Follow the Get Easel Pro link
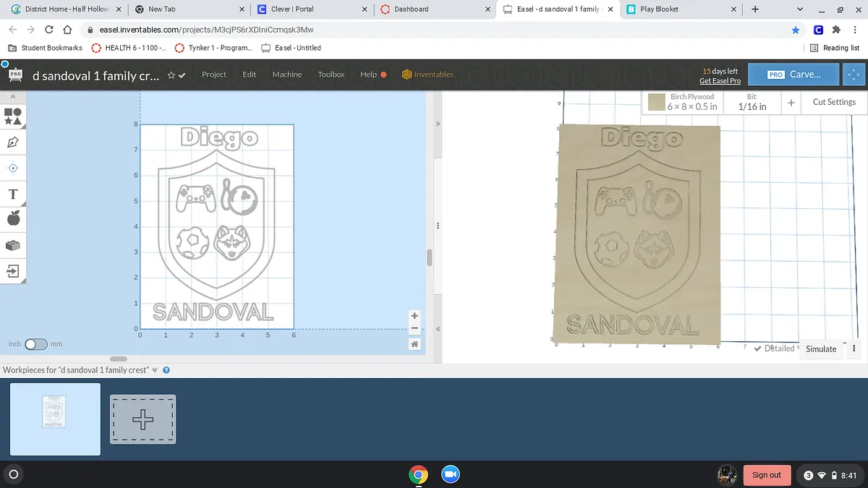Image resolution: width=868 pixels, height=488 pixels. pos(720,81)
